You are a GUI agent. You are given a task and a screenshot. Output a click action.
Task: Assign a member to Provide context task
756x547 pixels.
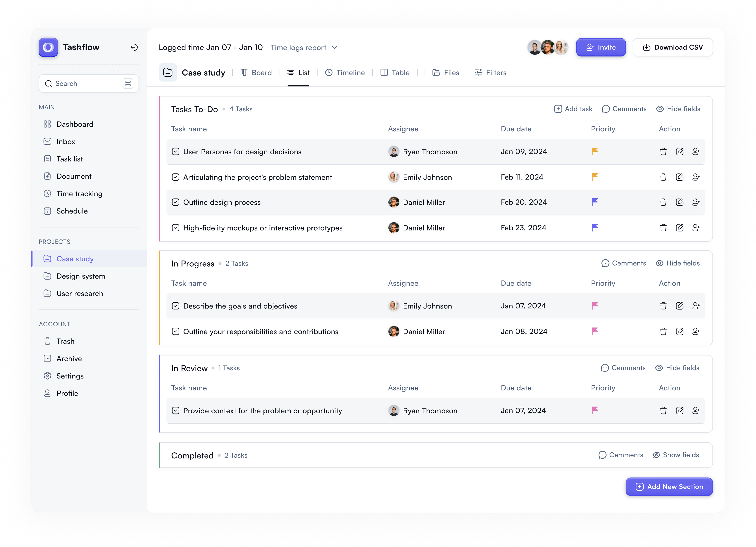(696, 411)
